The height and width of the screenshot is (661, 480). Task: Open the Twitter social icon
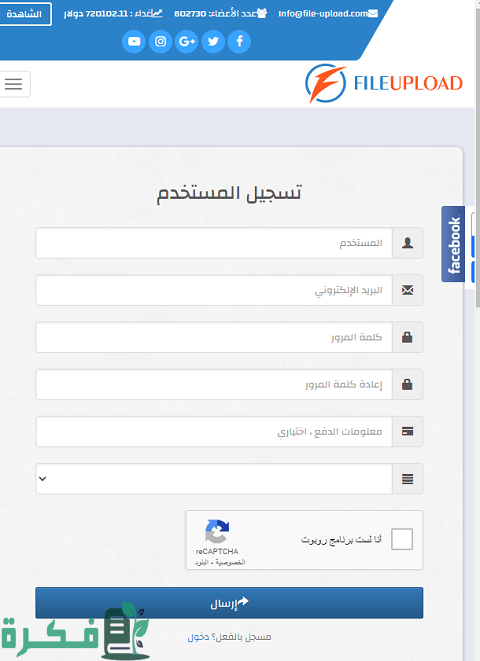213,41
